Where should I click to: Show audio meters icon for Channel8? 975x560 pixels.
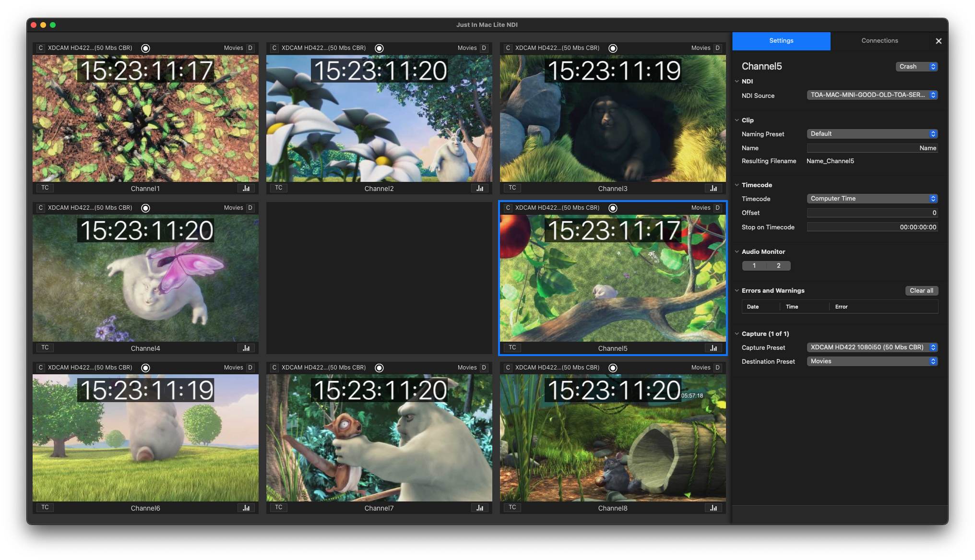point(713,508)
